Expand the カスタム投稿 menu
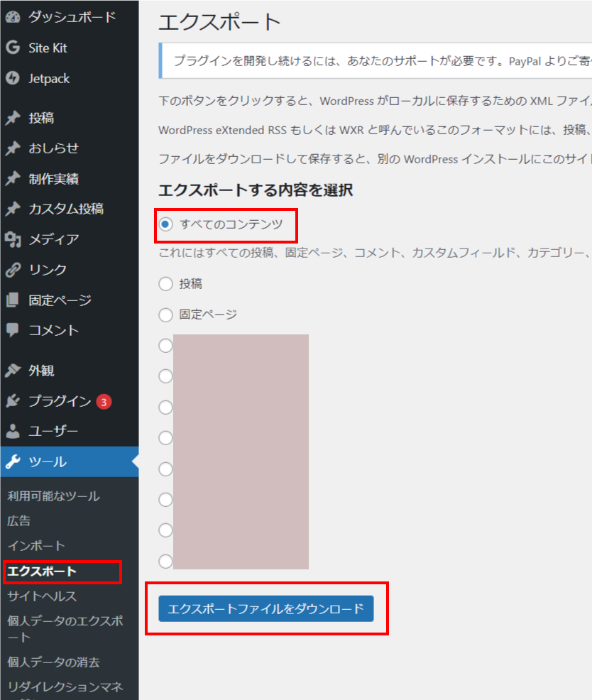Image resolution: width=592 pixels, height=700 pixels. point(51,208)
